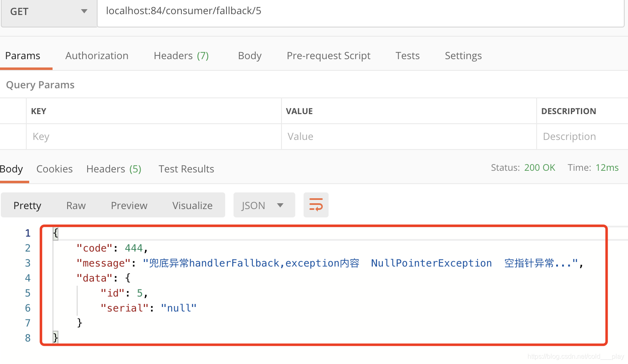
Task: Open the Settings tab
Action: (463, 56)
